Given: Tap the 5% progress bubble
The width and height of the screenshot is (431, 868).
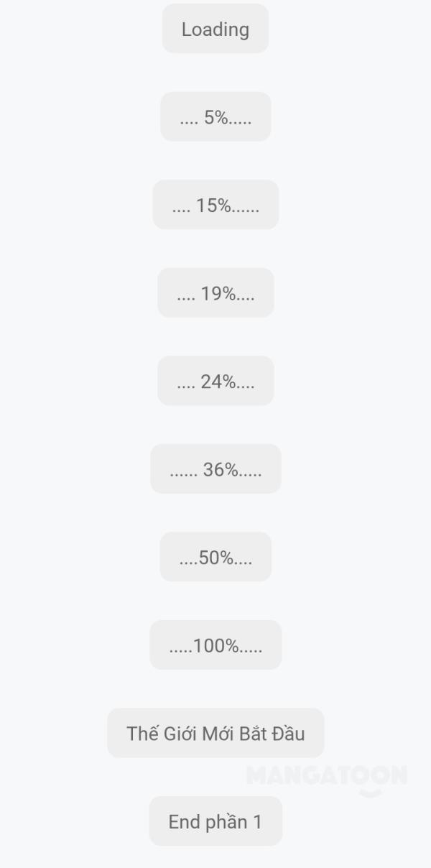Looking at the screenshot, I should pos(215,117).
